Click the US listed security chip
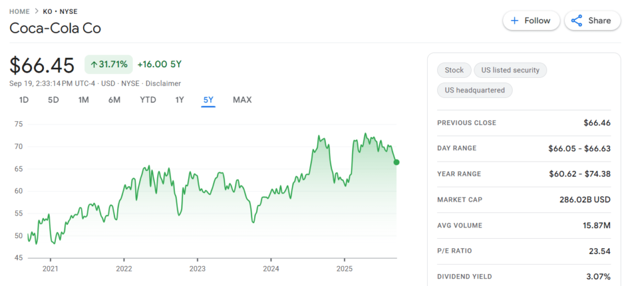This screenshot has height=286, width=644. tap(510, 70)
